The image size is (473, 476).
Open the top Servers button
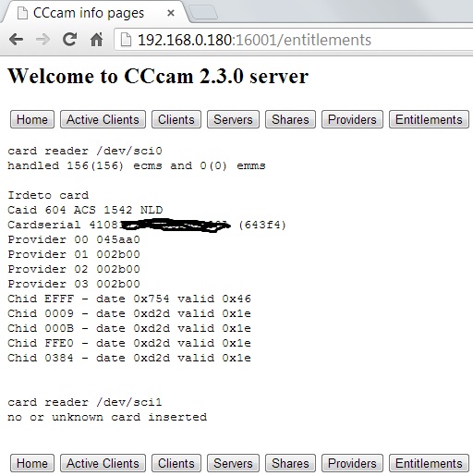[x=233, y=119]
